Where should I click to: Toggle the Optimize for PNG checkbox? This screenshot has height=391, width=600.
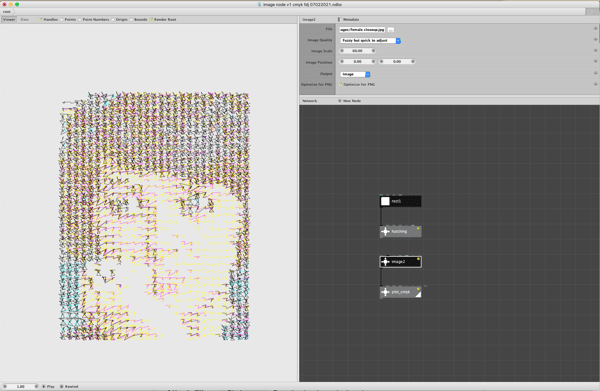click(341, 85)
